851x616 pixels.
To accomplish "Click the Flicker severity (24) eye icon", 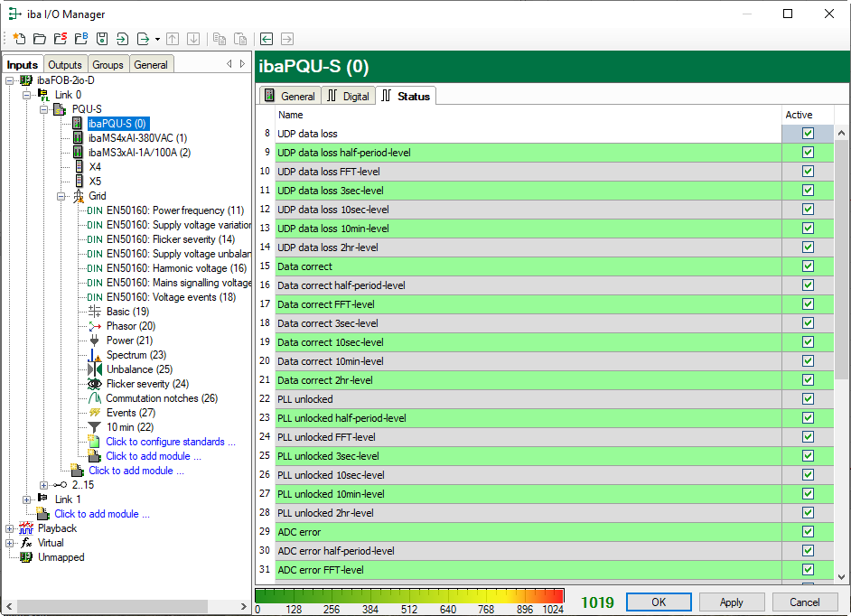I will [x=95, y=384].
